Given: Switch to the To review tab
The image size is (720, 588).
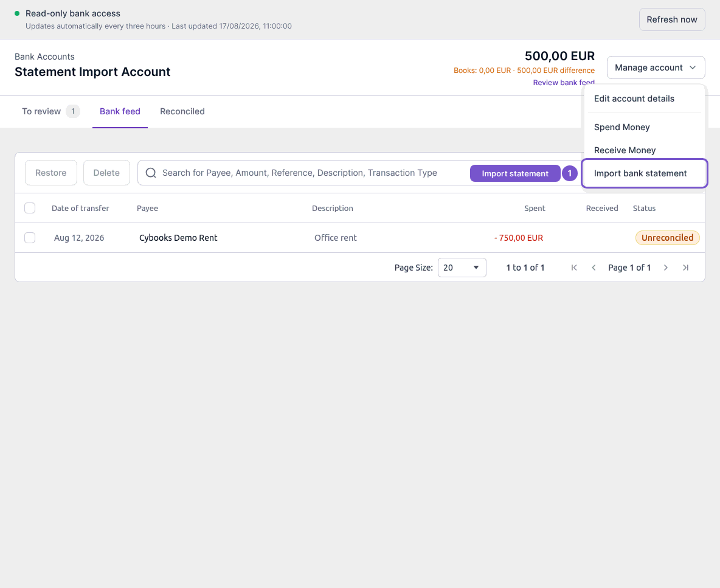Looking at the screenshot, I should [51, 111].
